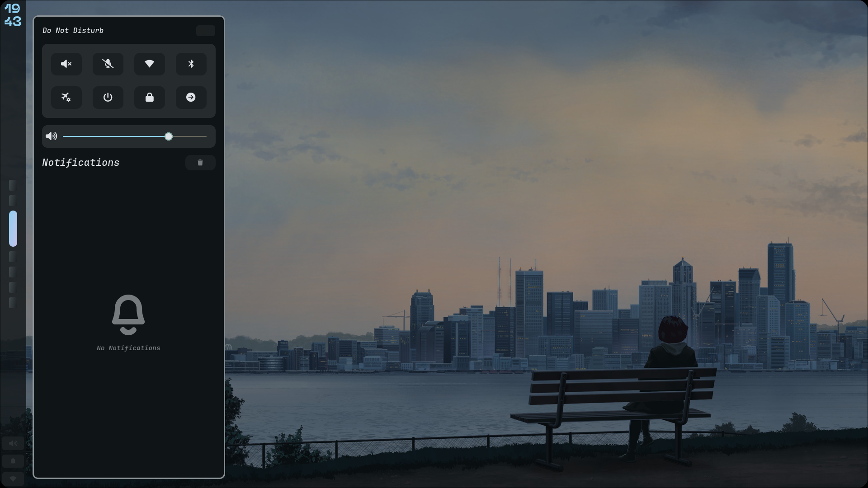Clear notifications with the trash button

pyautogui.click(x=200, y=163)
